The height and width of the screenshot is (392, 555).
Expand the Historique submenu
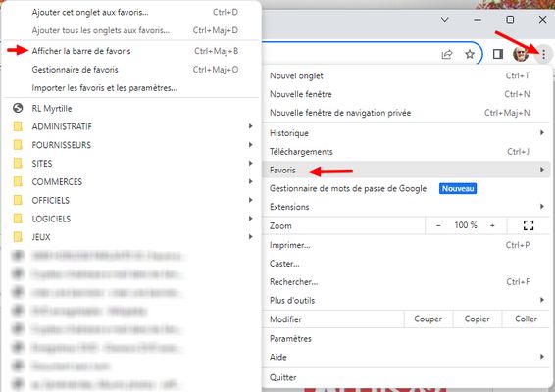pyautogui.click(x=406, y=133)
